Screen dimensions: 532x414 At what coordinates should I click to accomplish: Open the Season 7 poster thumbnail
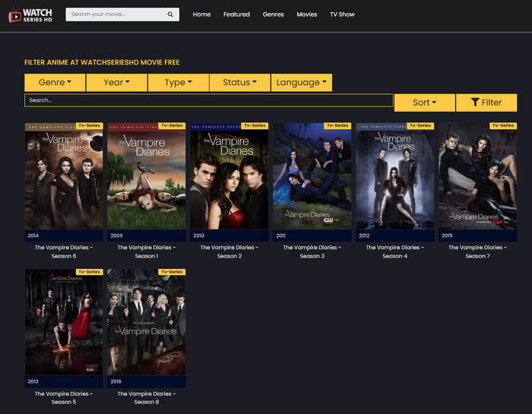(477, 176)
